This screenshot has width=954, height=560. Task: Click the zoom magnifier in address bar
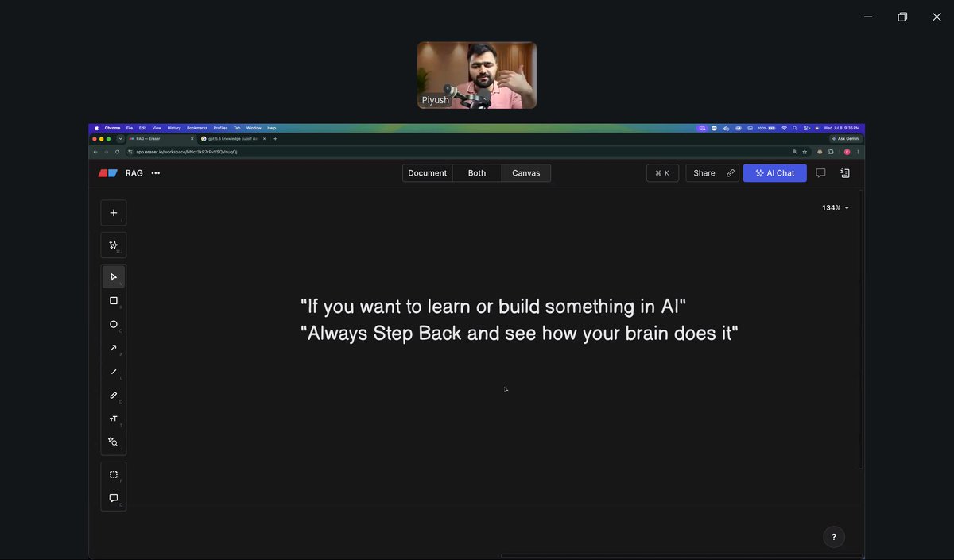point(794,152)
